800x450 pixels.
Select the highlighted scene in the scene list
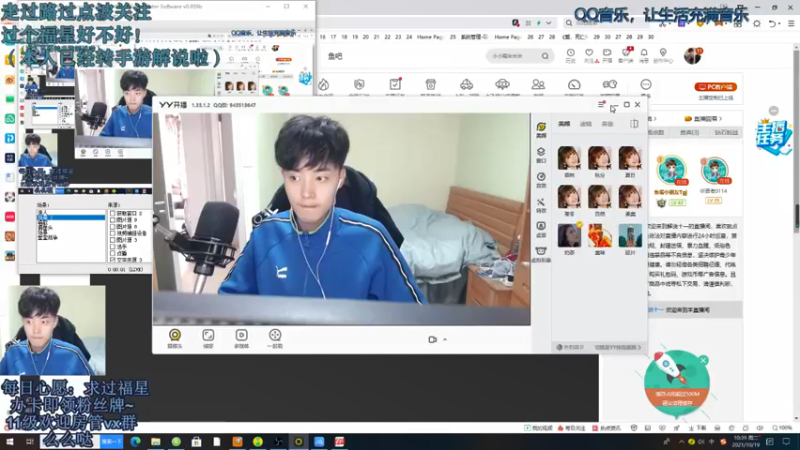pyautogui.click(x=71, y=217)
